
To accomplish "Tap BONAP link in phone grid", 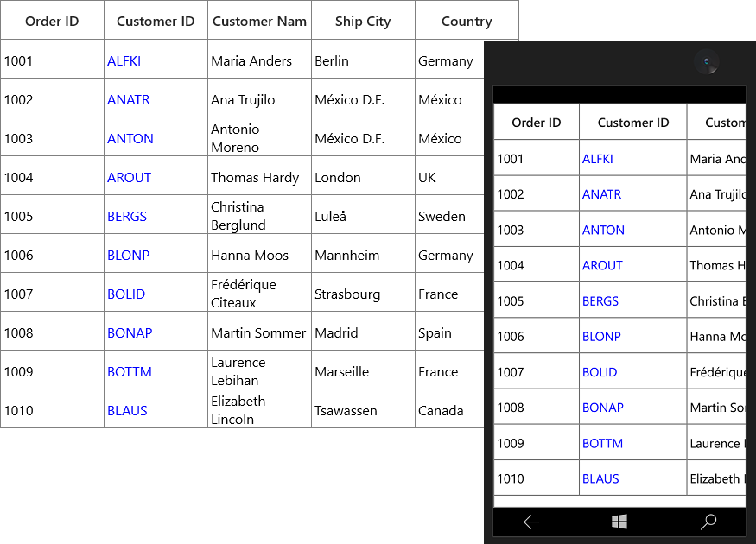I will point(603,408).
